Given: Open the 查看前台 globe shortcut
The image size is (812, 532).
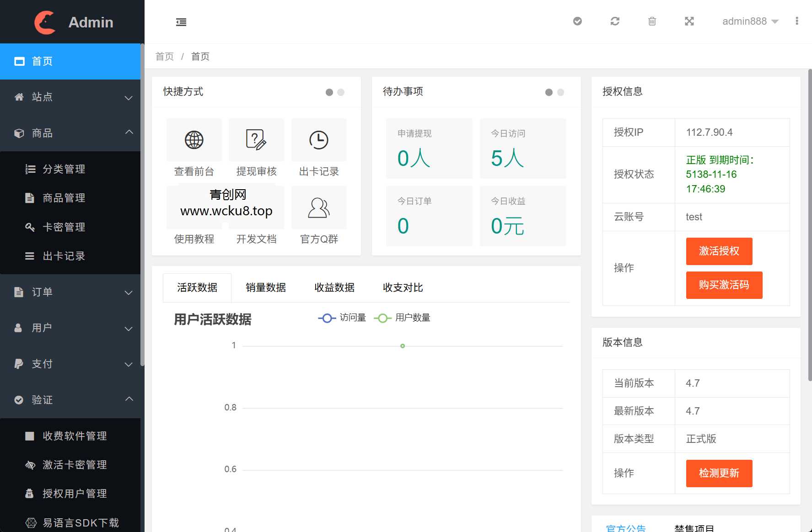Looking at the screenshot, I should click(194, 140).
